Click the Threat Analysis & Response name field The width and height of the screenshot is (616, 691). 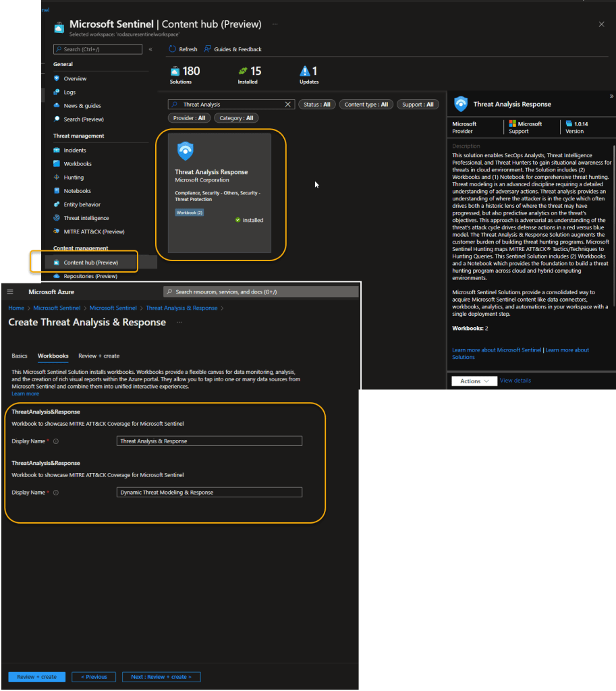point(209,441)
